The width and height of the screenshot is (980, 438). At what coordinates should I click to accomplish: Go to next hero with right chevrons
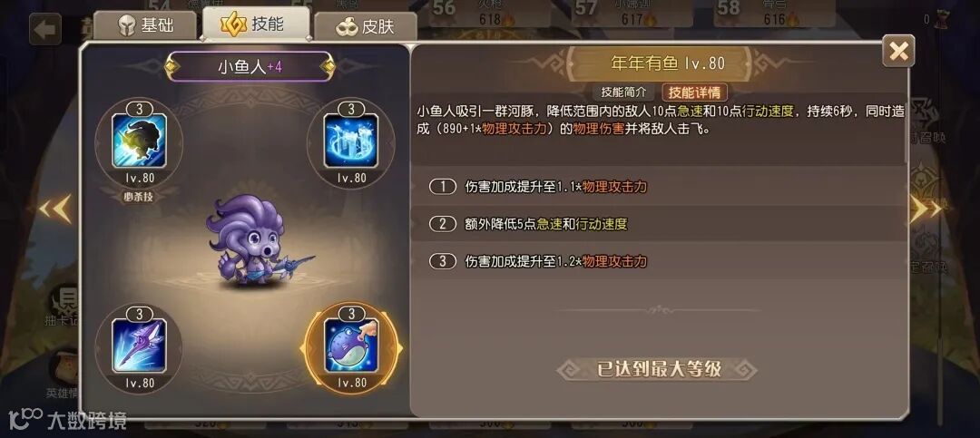point(925,209)
